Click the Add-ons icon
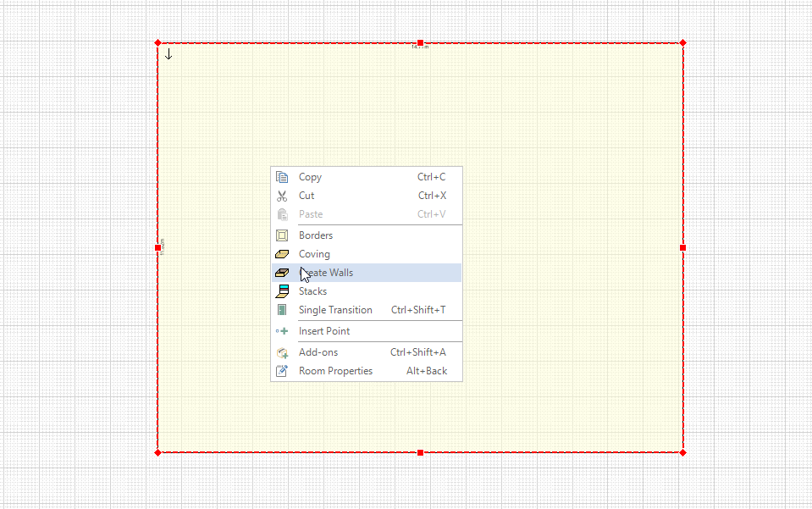This screenshot has width=812, height=509. click(x=282, y=352)
